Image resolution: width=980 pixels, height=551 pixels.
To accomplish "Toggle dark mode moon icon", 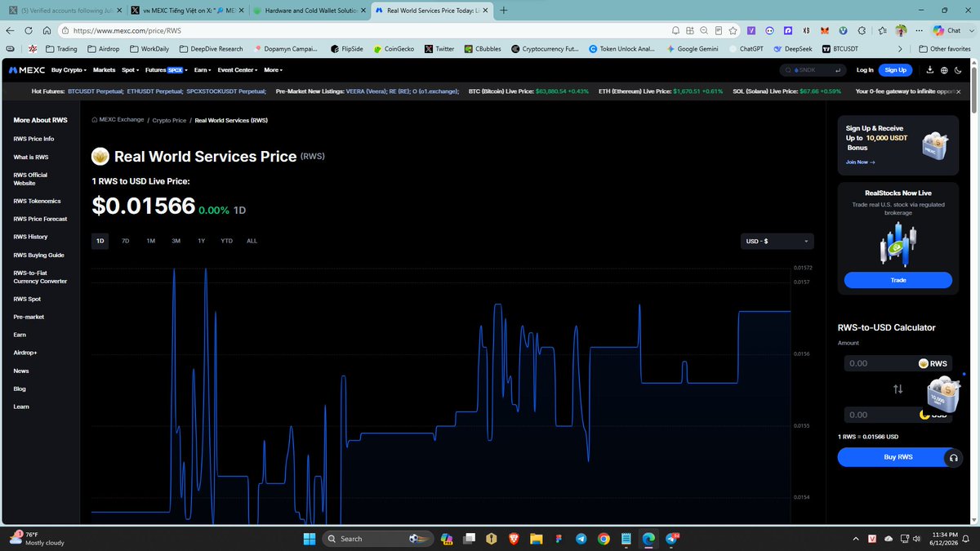I will pos(958,70).
